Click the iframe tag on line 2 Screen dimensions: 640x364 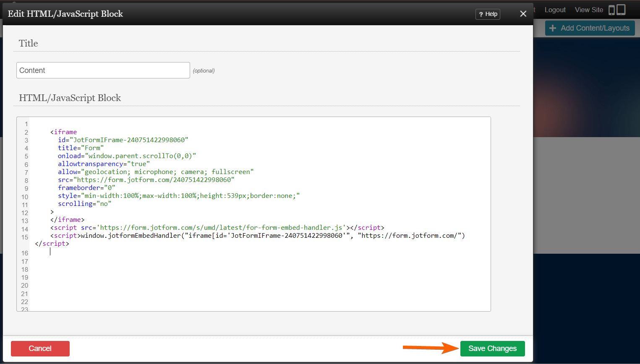64,132
